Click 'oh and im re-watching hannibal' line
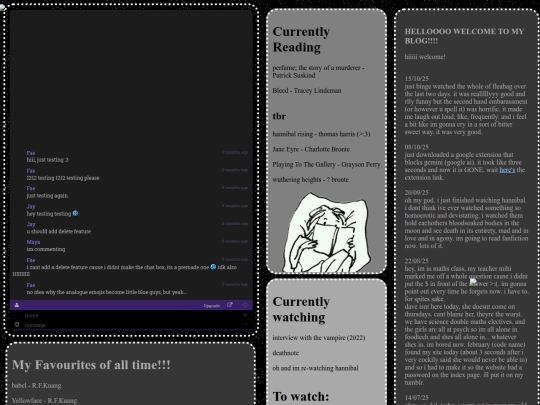 pyautogui.click(x=315, y=368)
